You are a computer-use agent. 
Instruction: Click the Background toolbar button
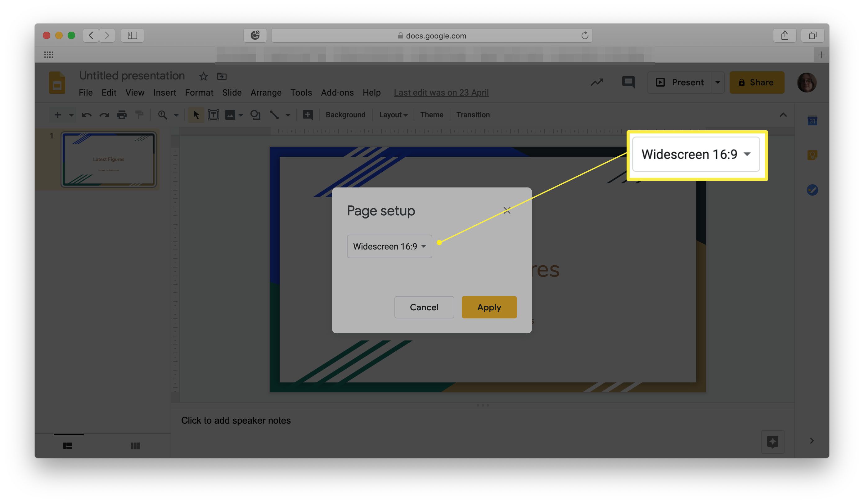(346, 115)
